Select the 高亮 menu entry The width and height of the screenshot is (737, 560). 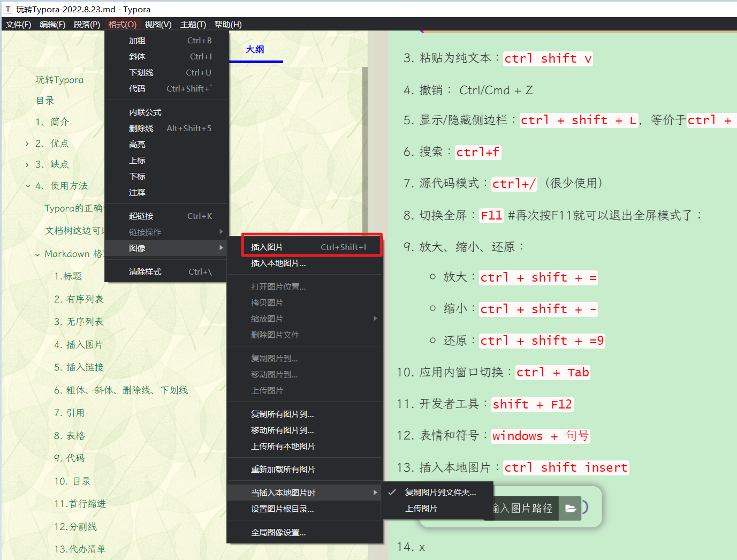(166, 145)
